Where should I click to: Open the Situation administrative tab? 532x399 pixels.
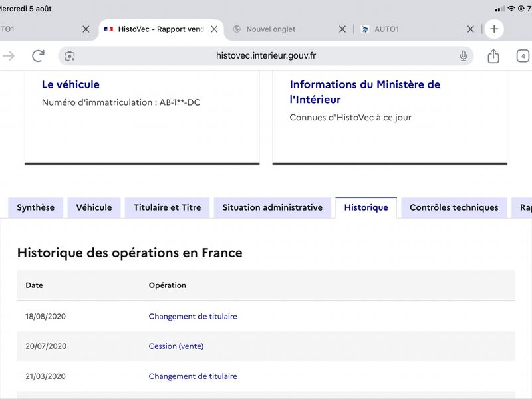[273, 207]
